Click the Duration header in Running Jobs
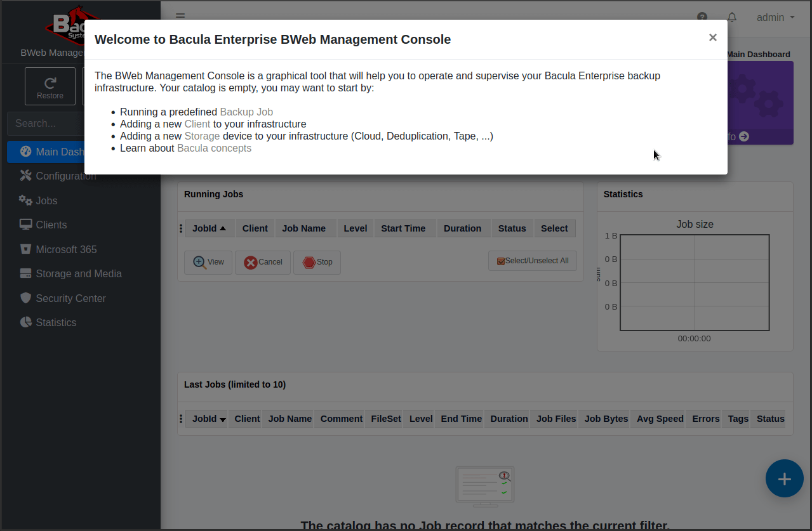The width and height of the screenshot is (812, 531). point(463,228)
